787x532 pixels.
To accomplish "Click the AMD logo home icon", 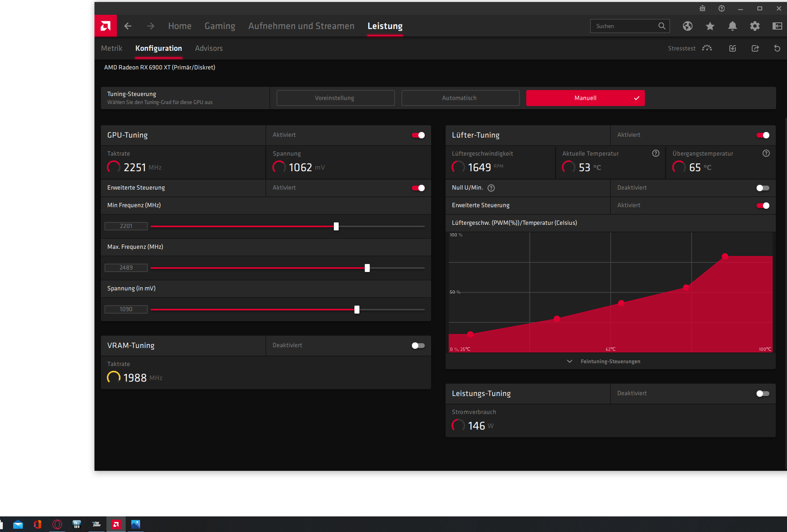I will click(106, 26).
